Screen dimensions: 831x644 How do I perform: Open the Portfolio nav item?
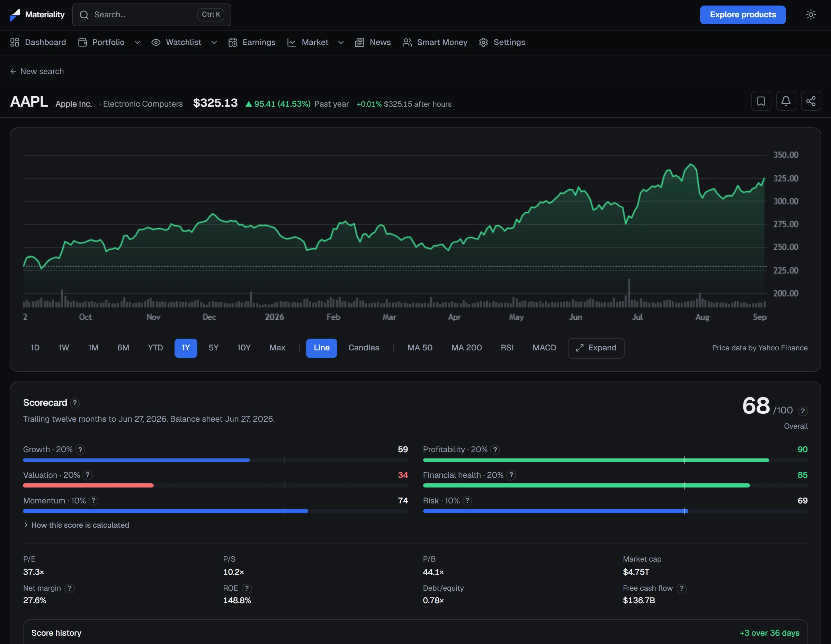(x=101, y=42)
